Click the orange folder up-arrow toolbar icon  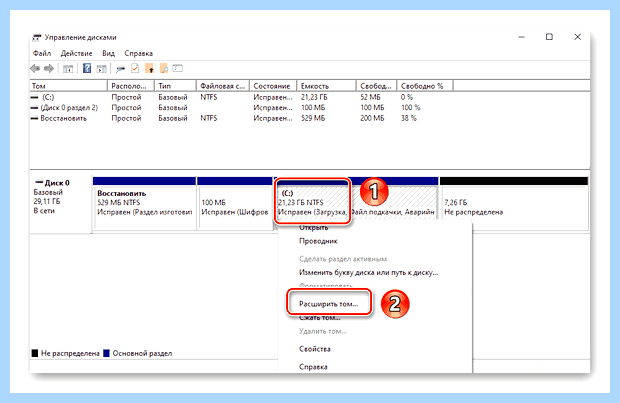(x=149, y=69)
